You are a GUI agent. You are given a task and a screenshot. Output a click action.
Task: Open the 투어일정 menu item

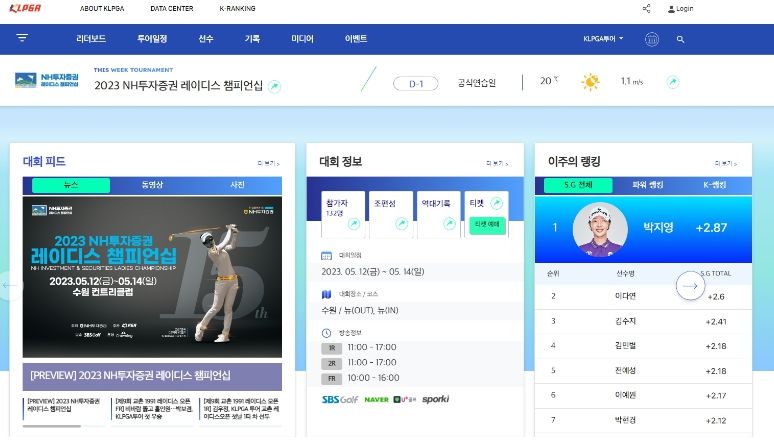pos(152,39)
